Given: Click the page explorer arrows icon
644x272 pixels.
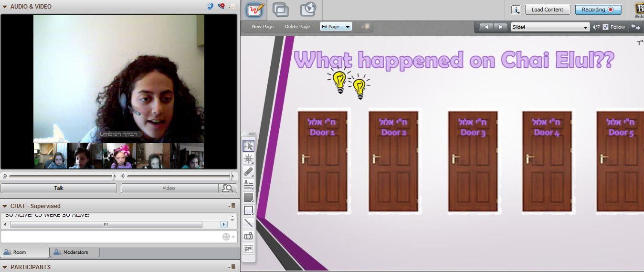Looking at the screenshot, I should tap(635, 27).
